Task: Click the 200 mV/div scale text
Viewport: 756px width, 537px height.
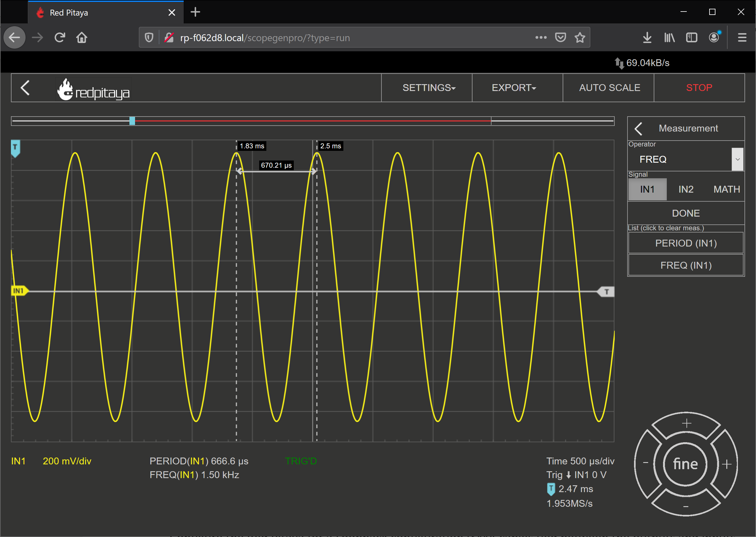Action: [x=67, y=461]
